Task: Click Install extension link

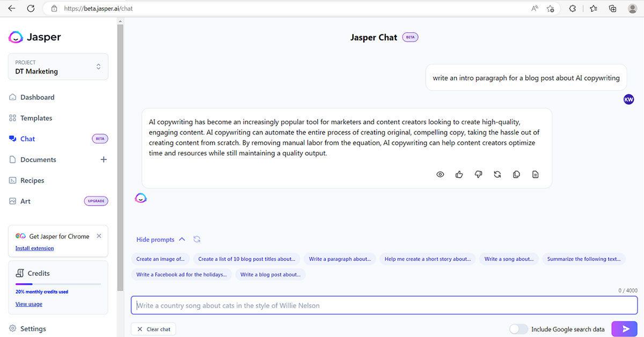Action: point(34,248)
